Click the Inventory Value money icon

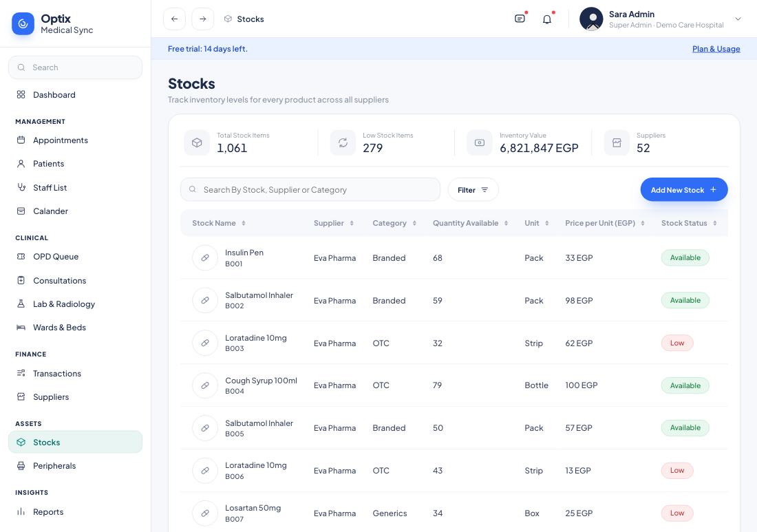pos(480,143)
